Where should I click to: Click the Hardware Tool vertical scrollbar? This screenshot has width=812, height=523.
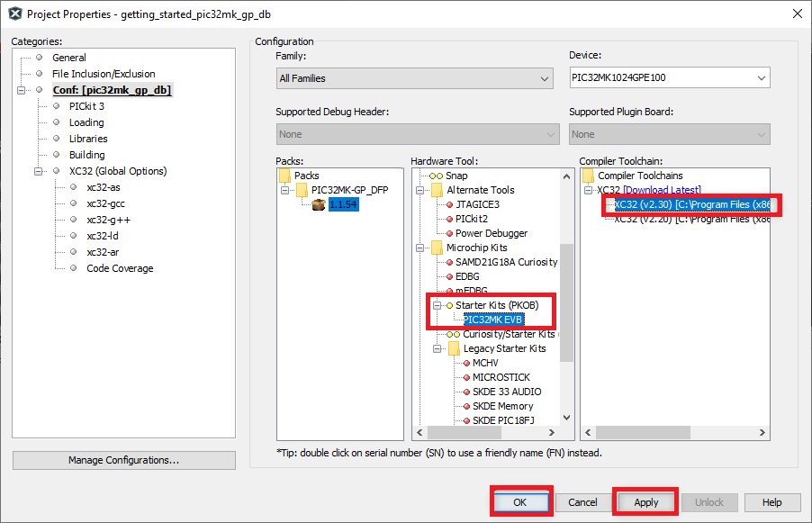point(566,297)
